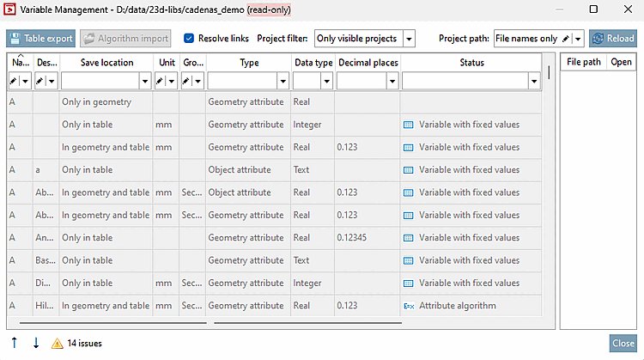Click the Name column filter pencil icon
The width and height of the screenshot is (644, 360).
pyautogui.click(x=14, y=81)
